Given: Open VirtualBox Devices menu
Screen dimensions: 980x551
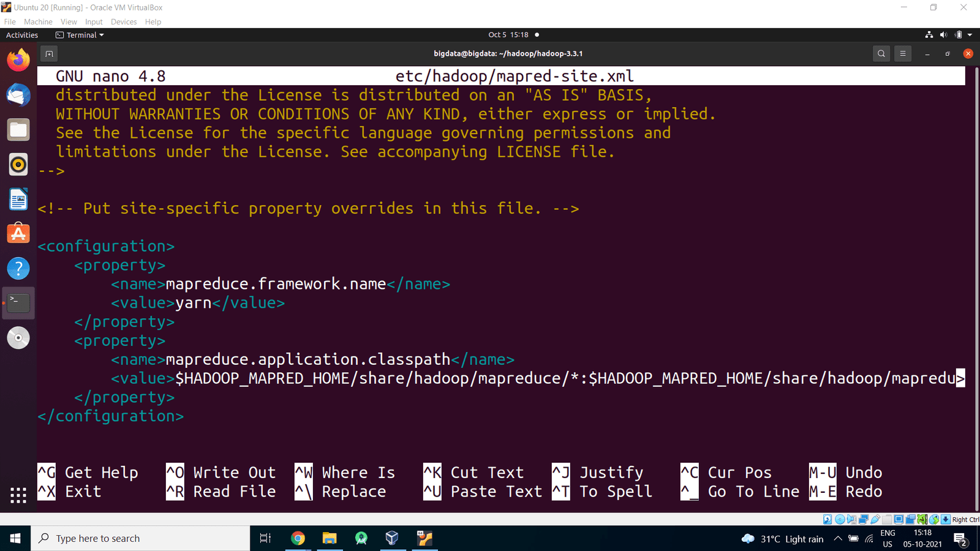Looking at the screenshot, I should click(x=124, y=22).
